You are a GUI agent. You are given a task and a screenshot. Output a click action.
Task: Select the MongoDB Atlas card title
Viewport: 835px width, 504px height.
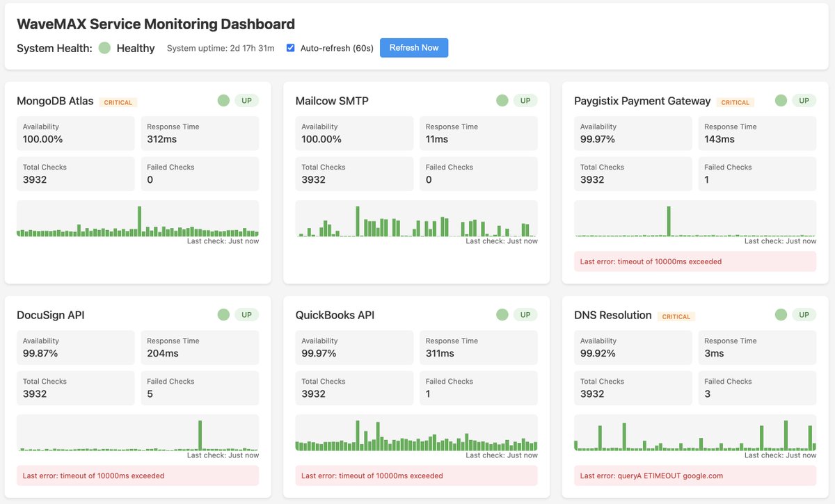pyautogui.click(x=55, y=101)
